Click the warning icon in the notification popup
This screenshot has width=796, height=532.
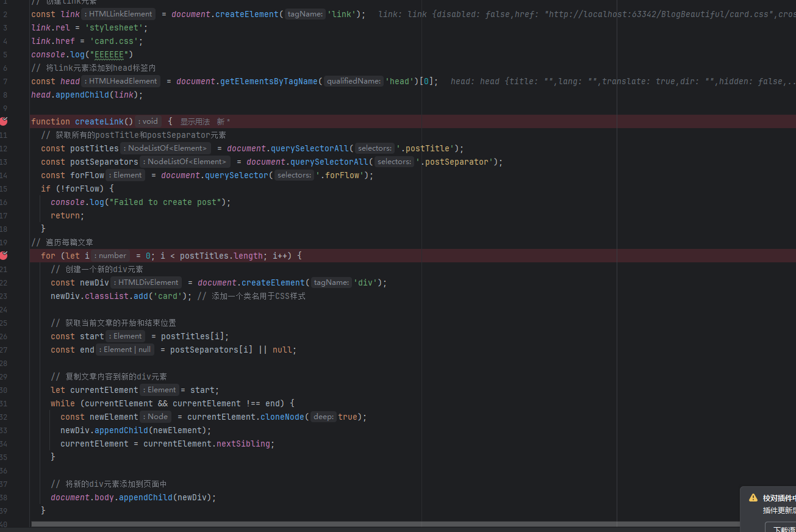point(753,498)
